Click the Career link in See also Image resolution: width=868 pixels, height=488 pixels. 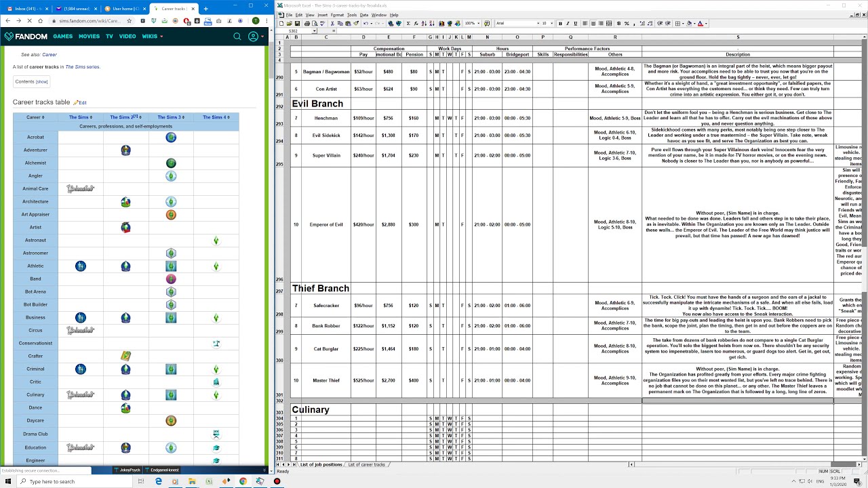point(50,54)
